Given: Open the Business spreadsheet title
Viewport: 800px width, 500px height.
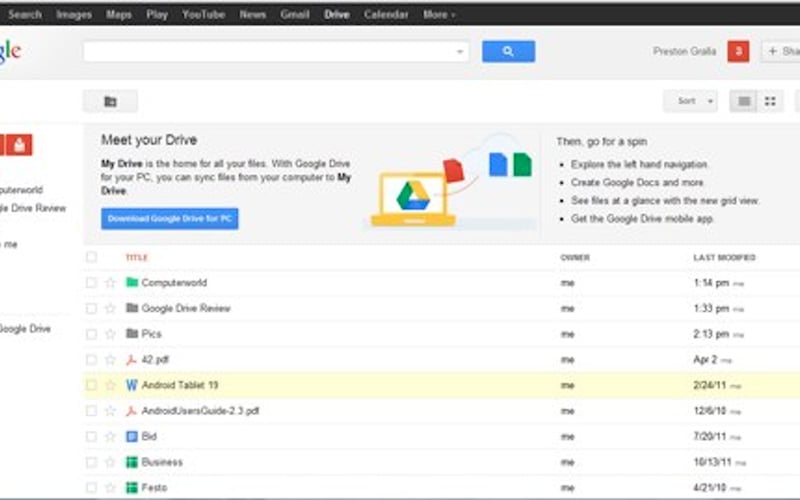Looking at the screenshot, I should [x=162, y=462].
